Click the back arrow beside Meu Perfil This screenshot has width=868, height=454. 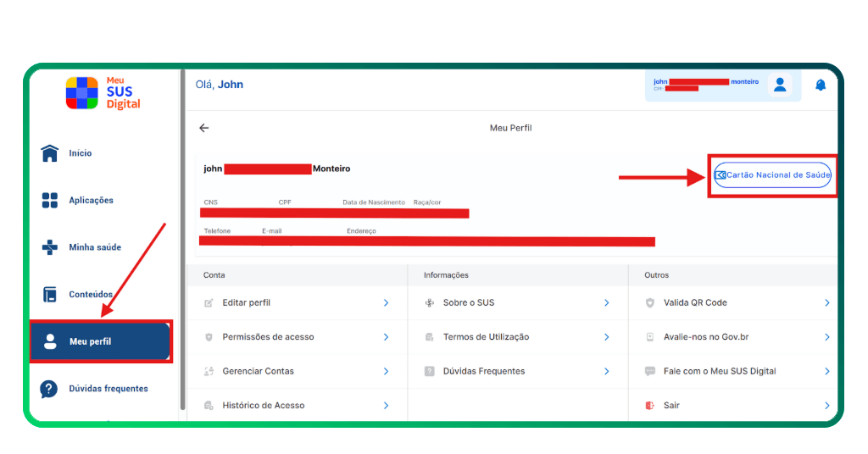click(x=203, y=128)
